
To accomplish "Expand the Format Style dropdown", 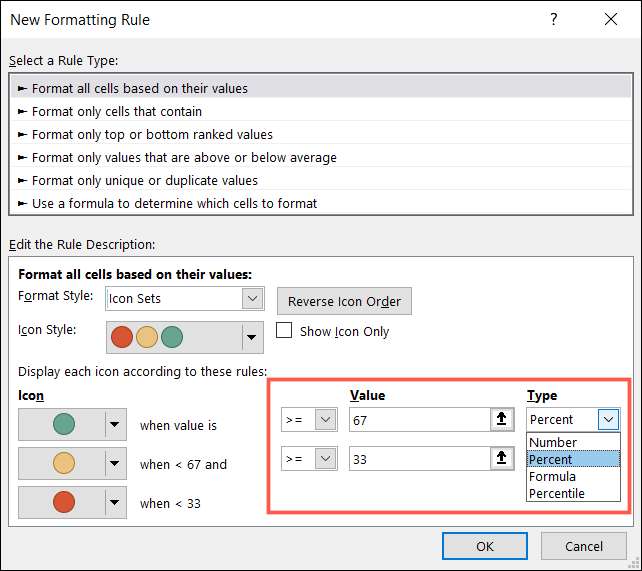I will 252,298.
